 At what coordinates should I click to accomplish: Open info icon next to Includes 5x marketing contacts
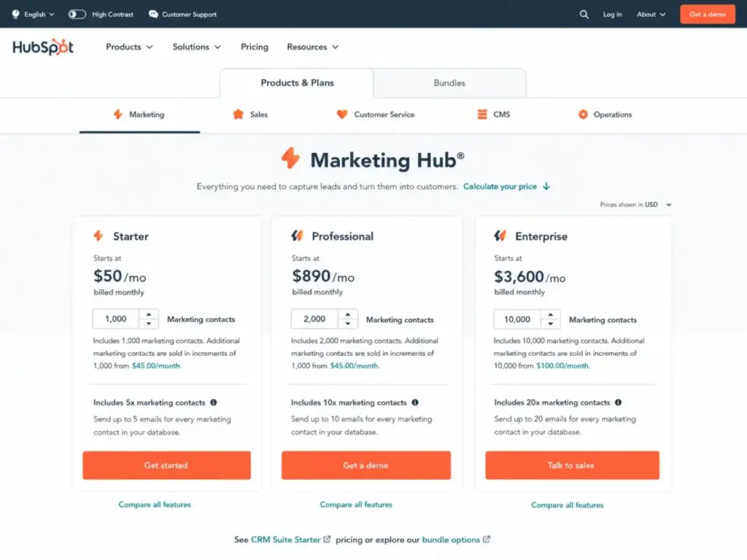pyautogui.click(x=214, y=402)
